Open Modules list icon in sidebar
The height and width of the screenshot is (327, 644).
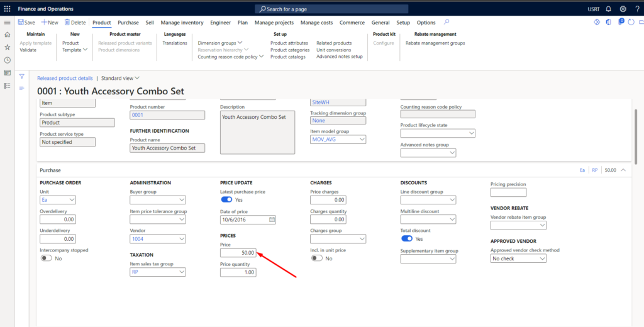tap(7, 86)
